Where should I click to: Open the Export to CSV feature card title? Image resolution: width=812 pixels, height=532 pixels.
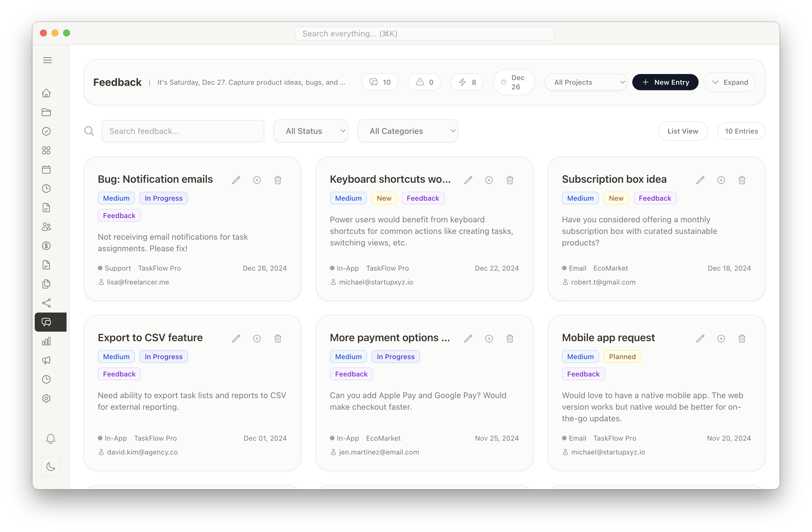[x=150, y=337]
